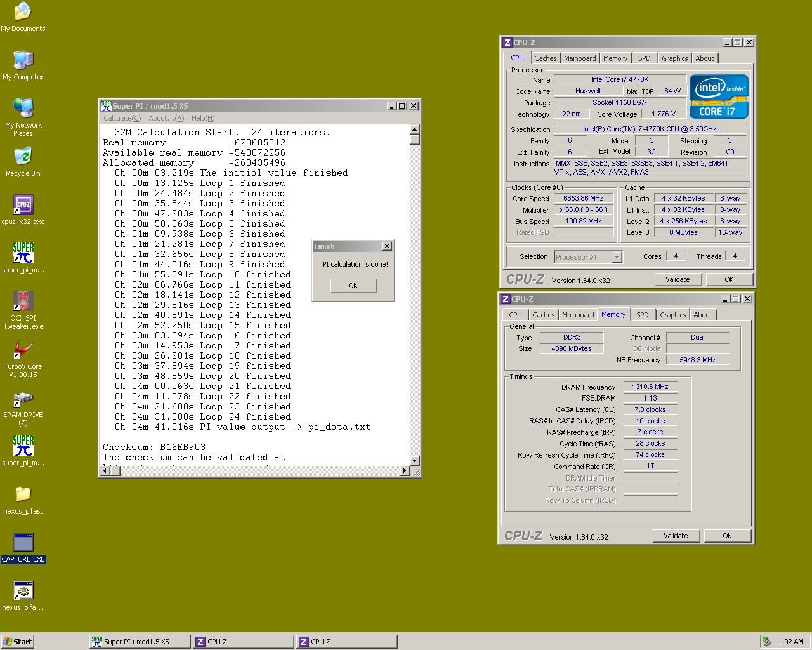
Task: Open the About menu in Super PI
Action: coord(166,118)
